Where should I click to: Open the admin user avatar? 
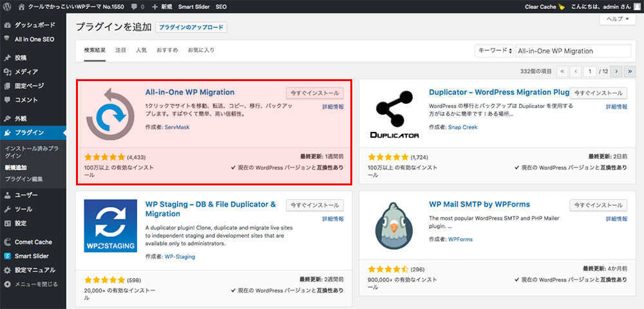pos(637,6)
